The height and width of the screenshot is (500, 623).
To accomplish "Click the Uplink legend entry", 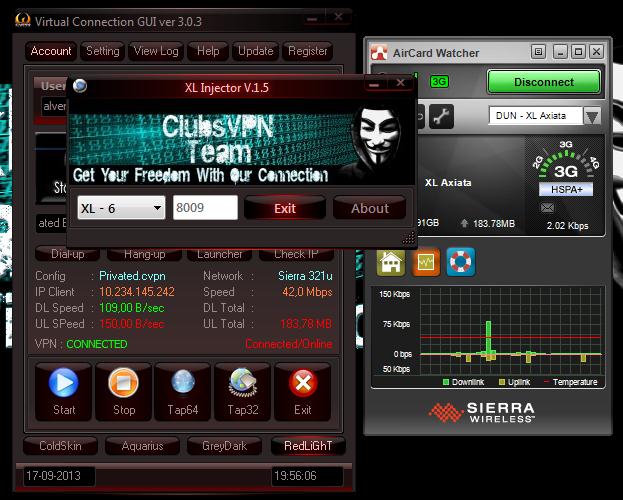I will pos(514,382).
